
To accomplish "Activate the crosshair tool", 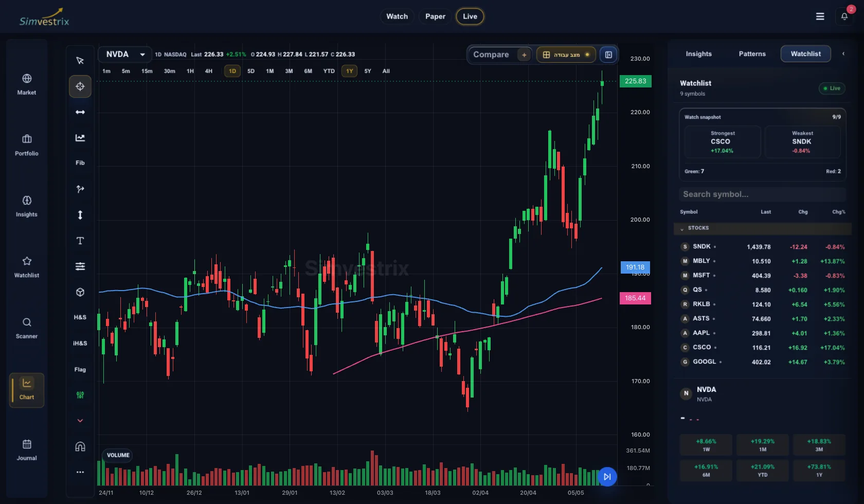I will [80, 86].
